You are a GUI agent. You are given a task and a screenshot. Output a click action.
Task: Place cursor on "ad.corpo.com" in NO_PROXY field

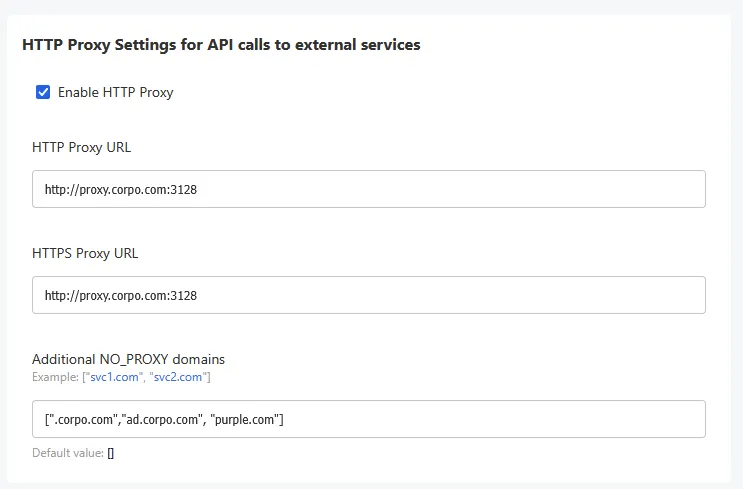pyautogui.click(x=162, y=420)
